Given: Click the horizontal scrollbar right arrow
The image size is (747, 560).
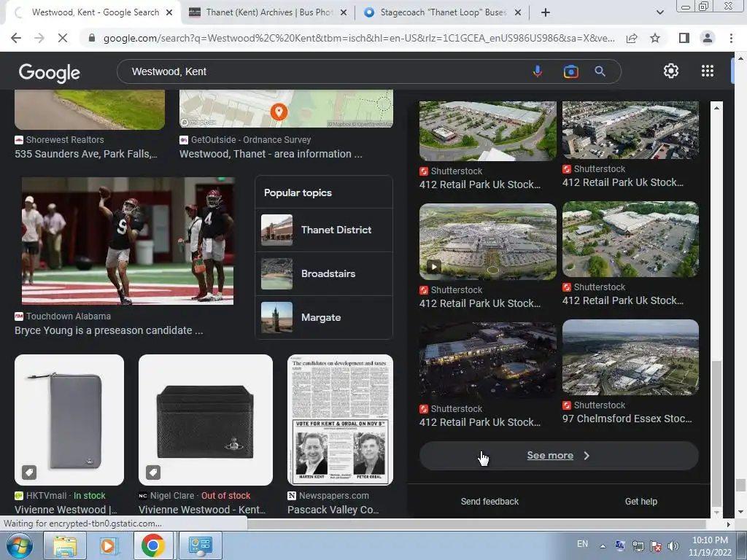Looking at the screenshot, I should pos(728,524).
